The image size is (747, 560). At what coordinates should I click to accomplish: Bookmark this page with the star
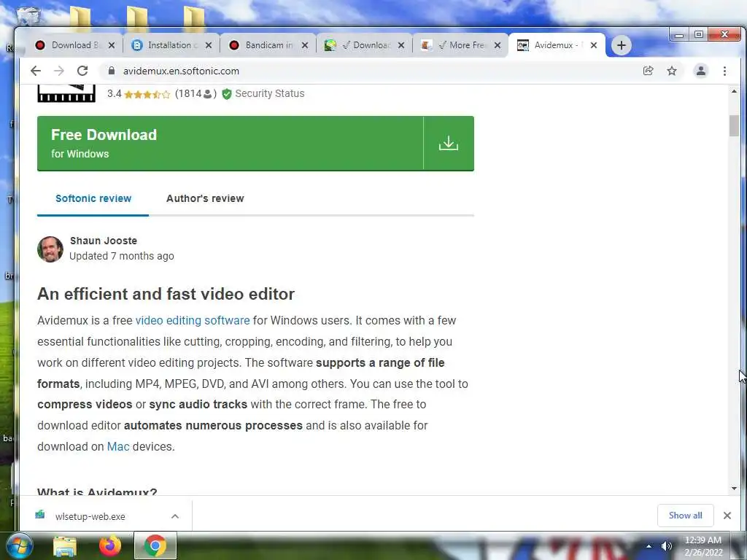[x=672, y=71]
